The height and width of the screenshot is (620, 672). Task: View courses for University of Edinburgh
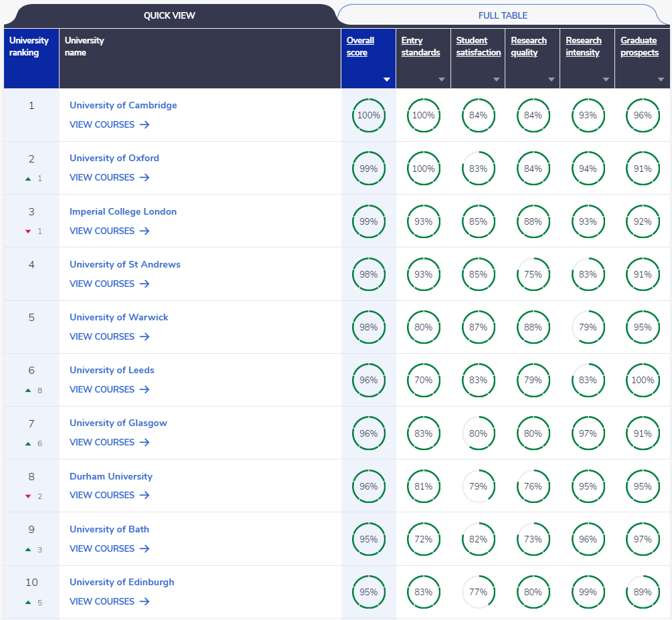(109, 601)
